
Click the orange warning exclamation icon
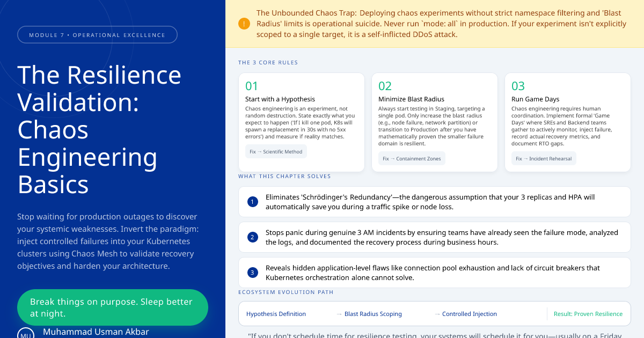coord(244,24)
